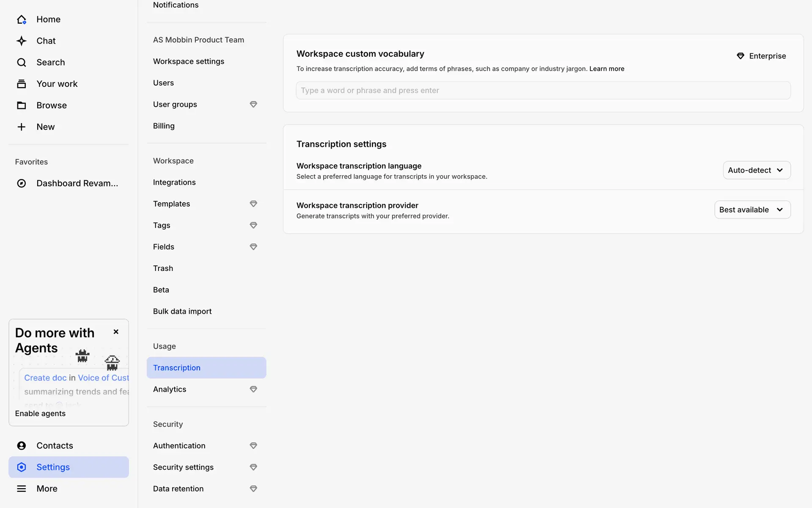The image size is (812, 508).
Task: Open the Billing settings section
Action: click(164, 126)
